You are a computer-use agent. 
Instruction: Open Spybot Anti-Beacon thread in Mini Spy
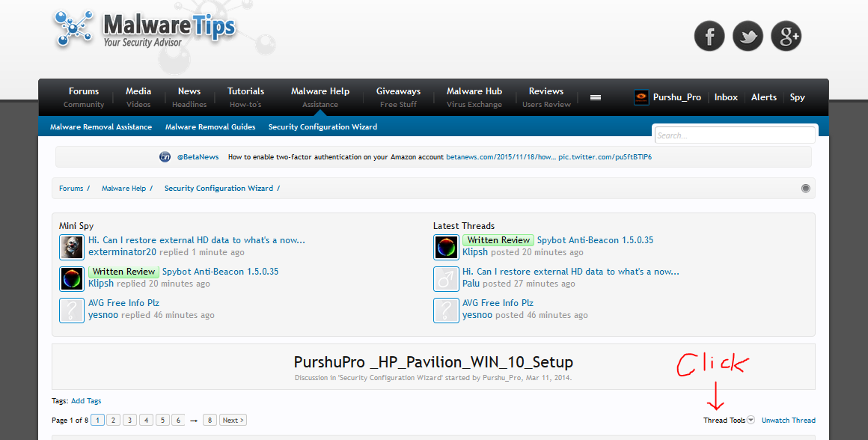pos(220,272)
